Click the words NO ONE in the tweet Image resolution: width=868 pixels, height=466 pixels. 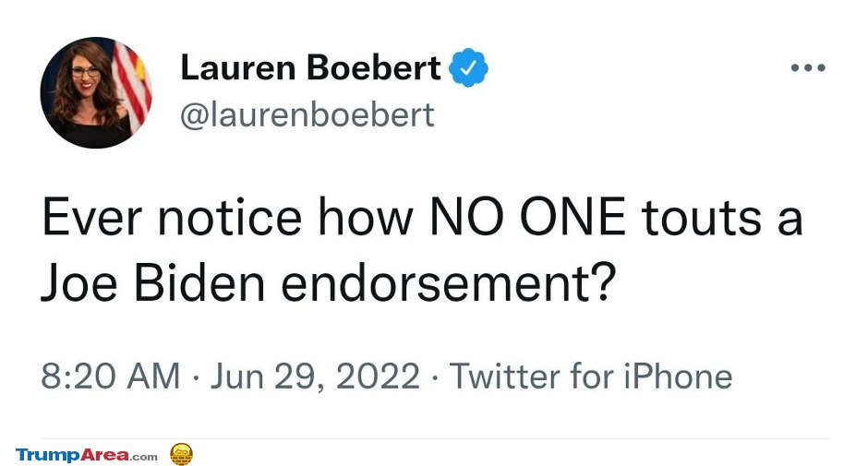point(527,219)
